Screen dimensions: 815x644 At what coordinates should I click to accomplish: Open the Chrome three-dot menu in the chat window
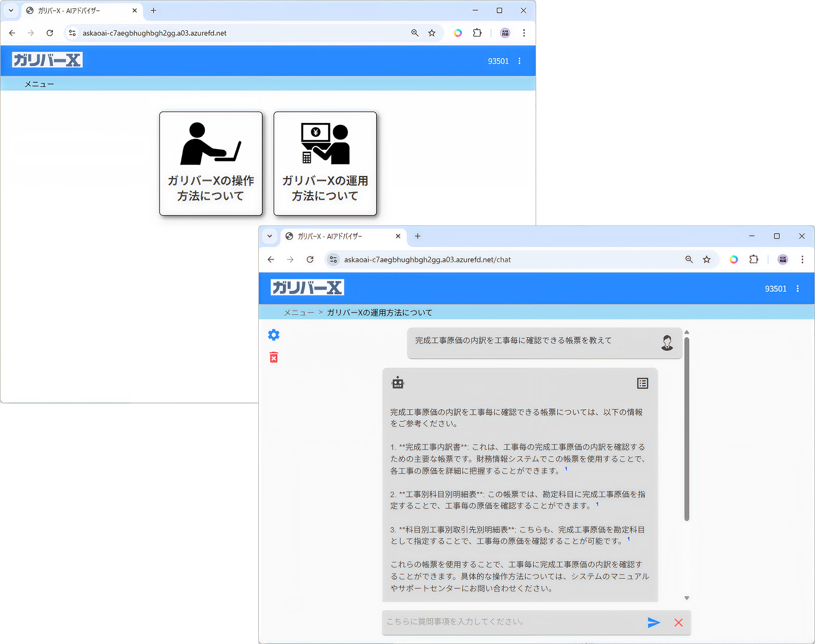click(x=802, y=260)
